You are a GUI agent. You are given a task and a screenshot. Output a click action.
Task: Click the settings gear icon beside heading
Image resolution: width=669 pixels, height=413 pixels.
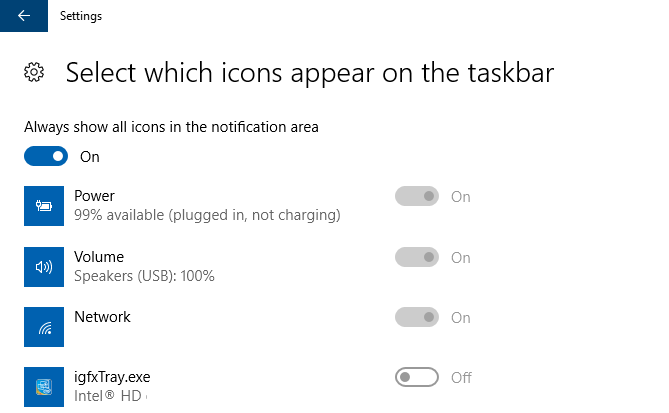pyautogui.click(x=34, y=72)
